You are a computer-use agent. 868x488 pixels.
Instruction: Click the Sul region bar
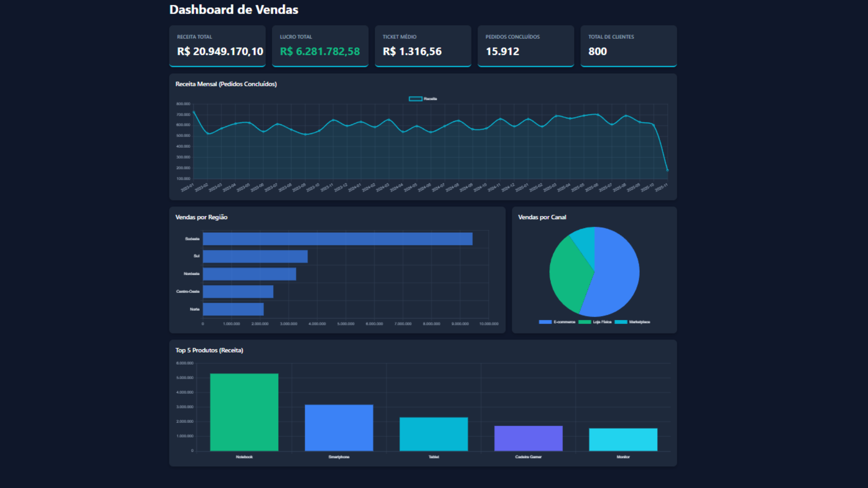(x=255, y=256)
